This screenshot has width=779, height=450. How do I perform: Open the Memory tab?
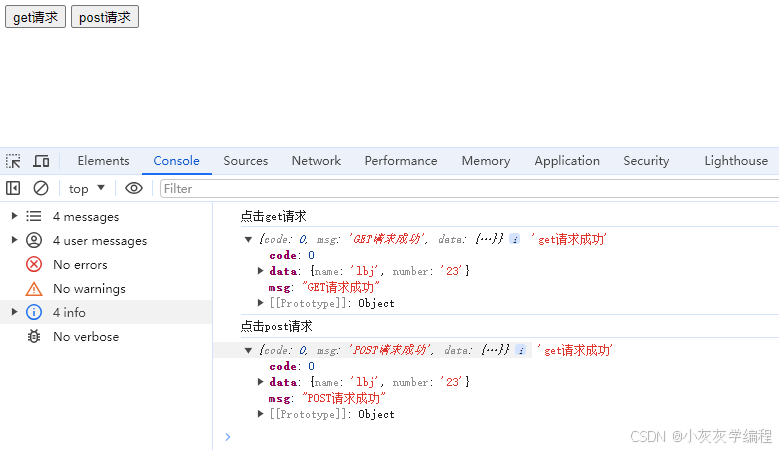486,161
